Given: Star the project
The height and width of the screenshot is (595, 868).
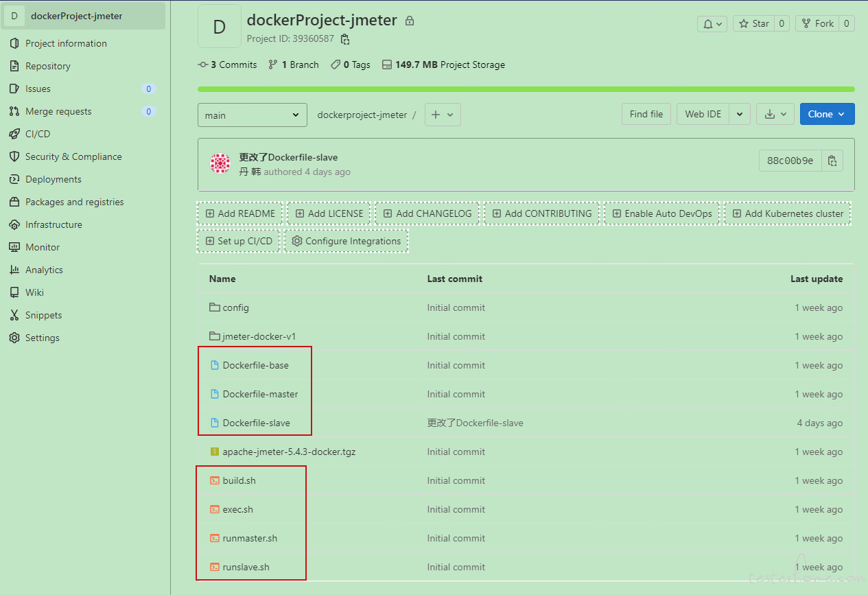Looking at the screenshot, I should (x=753, y=23).
